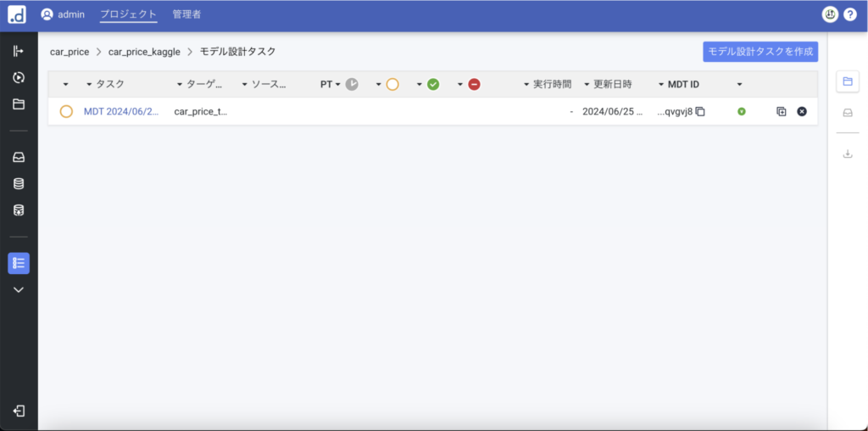
Task: Click the logout icon at sidebar bottom
Action: 19,411
